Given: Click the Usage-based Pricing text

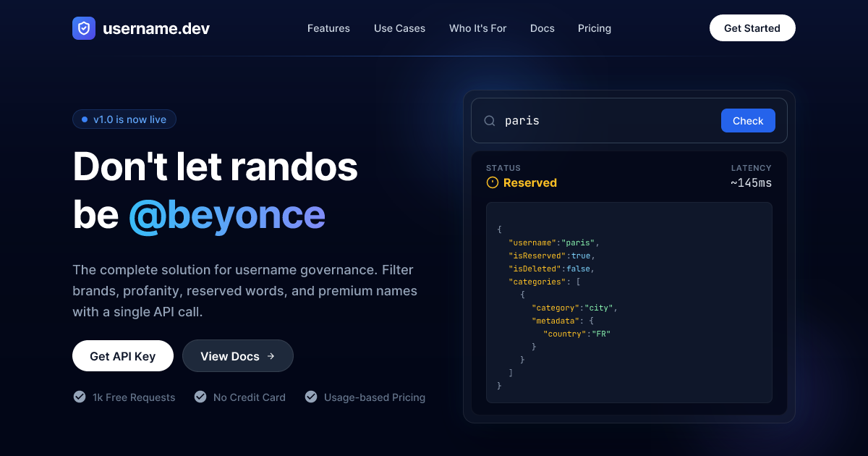Looking at the screenshot, I should (x=375, y=397).
